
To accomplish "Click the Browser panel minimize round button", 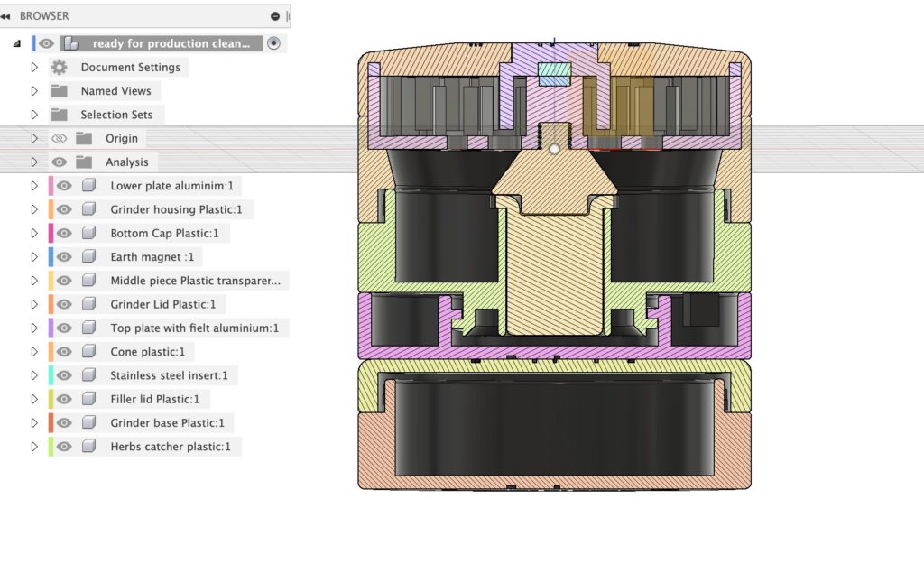I will tap(275, 16).
